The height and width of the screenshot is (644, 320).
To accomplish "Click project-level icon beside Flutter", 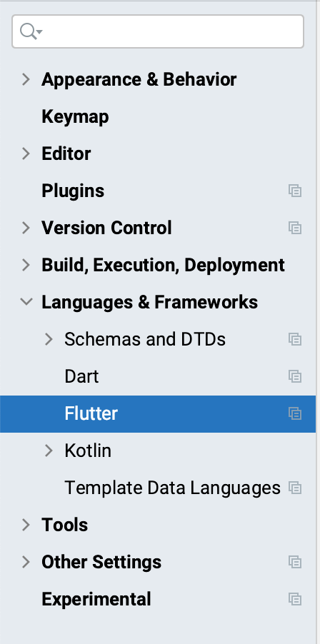I will pyautogui.click(x=295, y=413).
